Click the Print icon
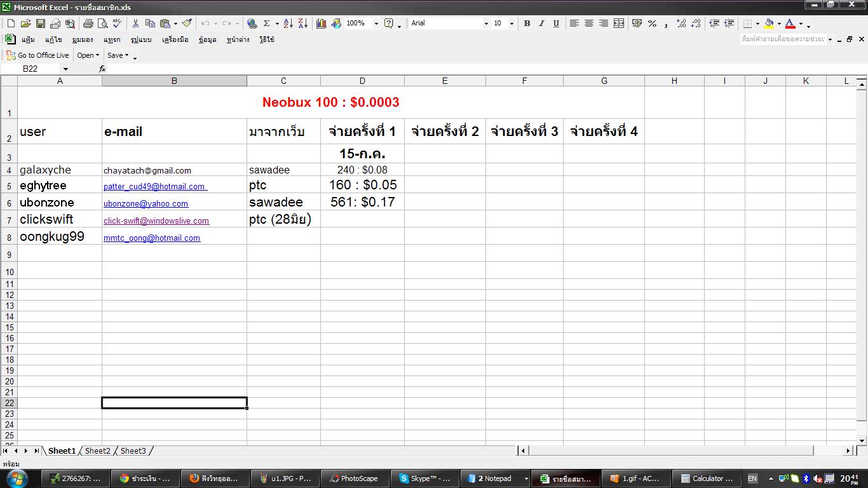Viewport: 868px width, 488px height. click(88, 24)
